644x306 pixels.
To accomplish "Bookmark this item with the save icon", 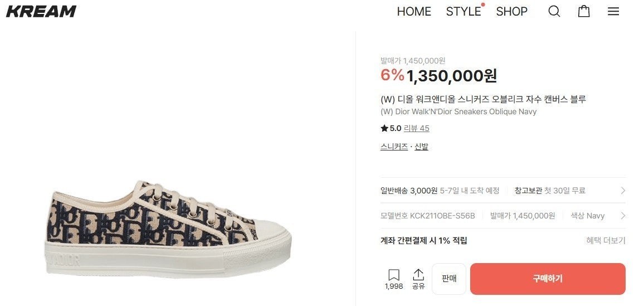I will (x=394, y=275).
